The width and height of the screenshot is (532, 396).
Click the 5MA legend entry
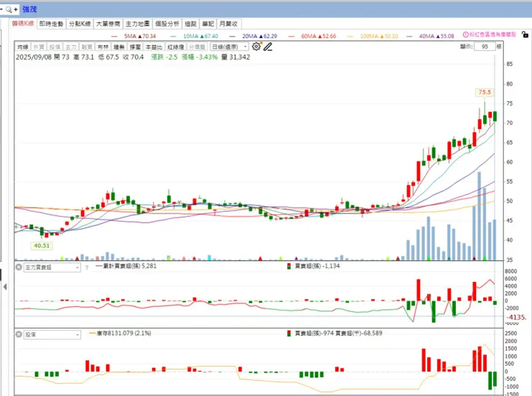[x=134, y=36]
